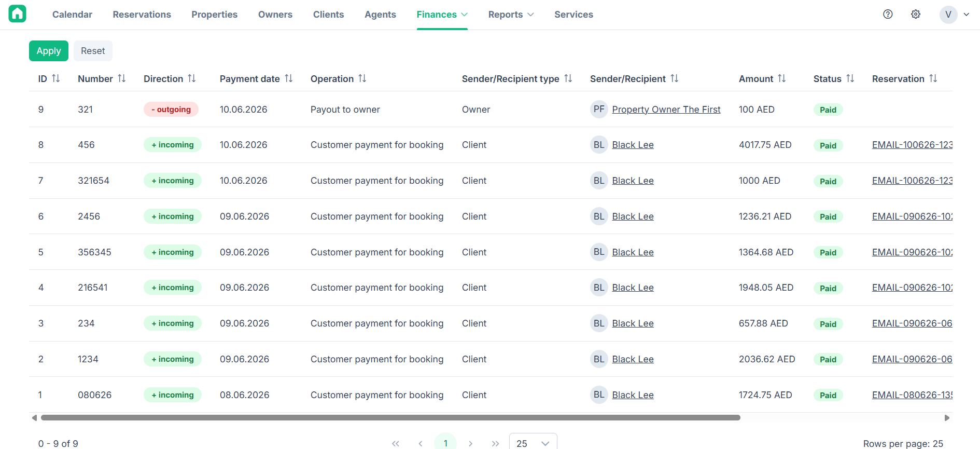
Task: Click amount 657.88 AED cell
Action: click(763, 323)
